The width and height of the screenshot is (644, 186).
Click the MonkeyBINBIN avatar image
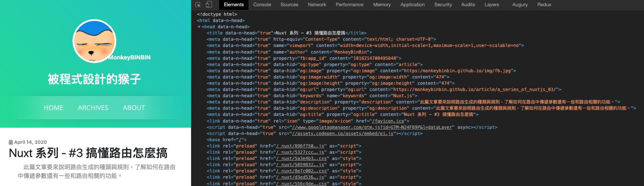pyautogui.click(x=94, y=41)
